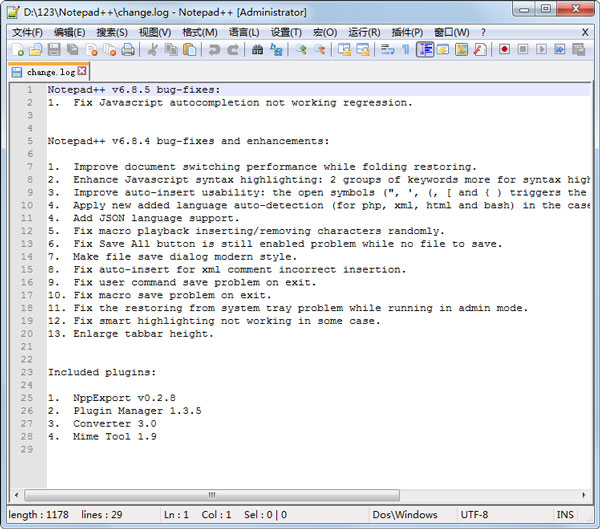Click the Save All toolbar icon
This screenshot has height=529, width=600.
click(x=72, y=50)
